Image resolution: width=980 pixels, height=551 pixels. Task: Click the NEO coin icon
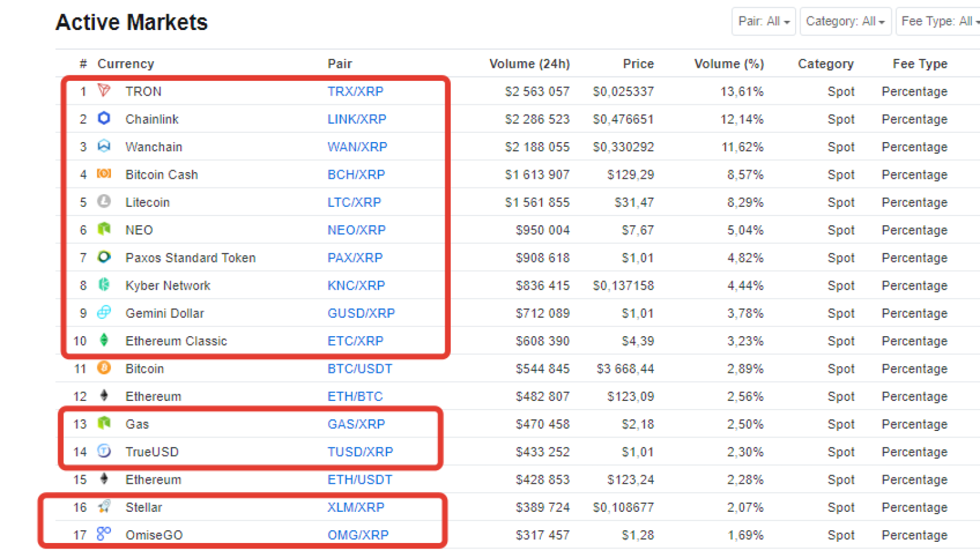(x=104, y=229)
